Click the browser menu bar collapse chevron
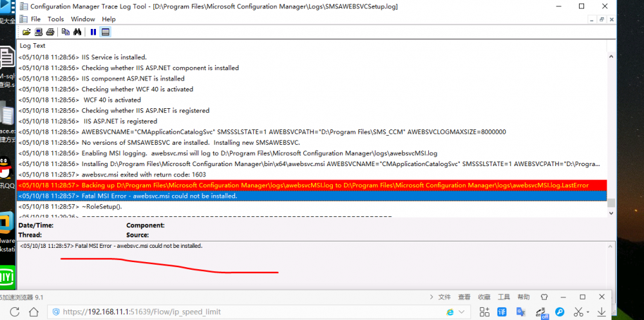The width and height of the screenshot is (644, 320). coord(431,297)
